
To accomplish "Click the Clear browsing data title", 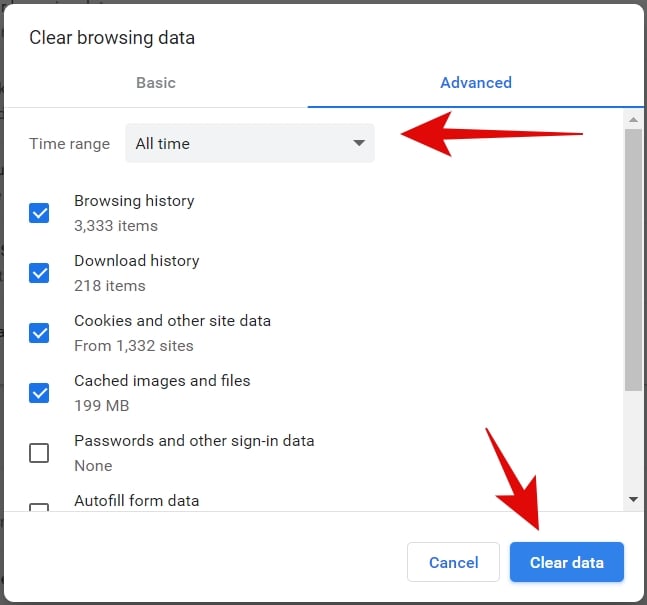I will [x=112, y=38].
